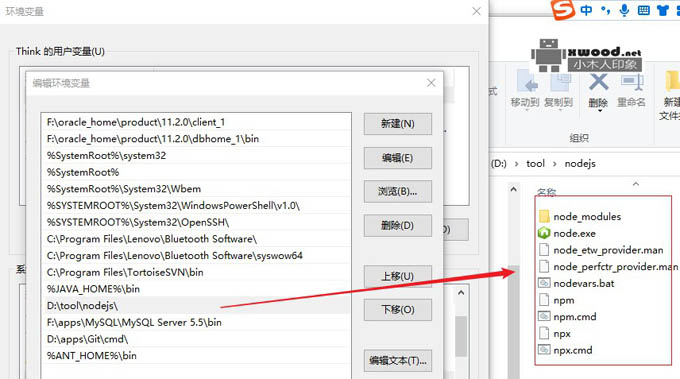Click the Copy to (复制到) icon in Explorer

click(x=560, y=82)
